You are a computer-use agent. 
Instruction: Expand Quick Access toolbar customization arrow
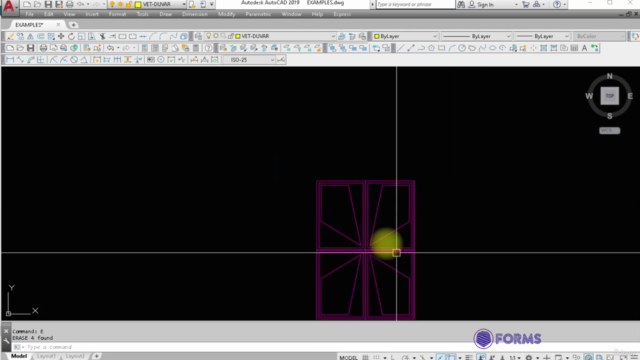click(x=211, y=4)
